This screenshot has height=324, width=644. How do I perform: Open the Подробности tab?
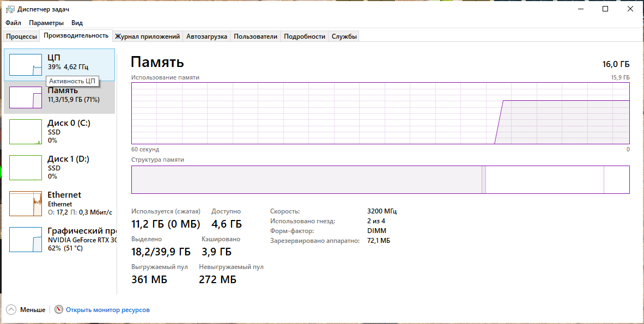click(x=305, y=36)
